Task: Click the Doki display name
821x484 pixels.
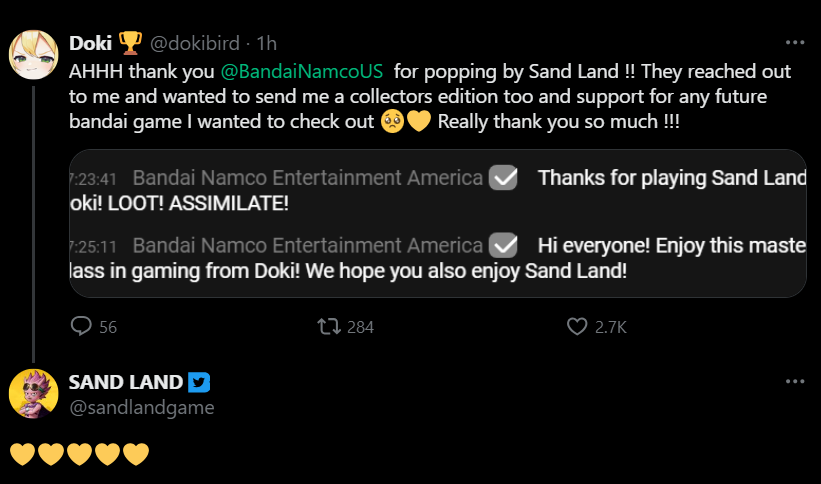Action: (91, 43)
